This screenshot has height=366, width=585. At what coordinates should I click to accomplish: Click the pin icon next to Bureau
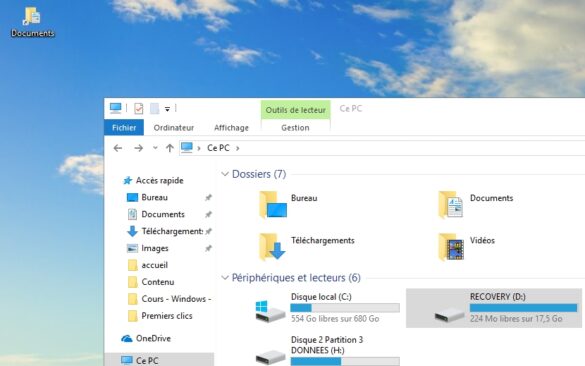click(x=208, y=197)
